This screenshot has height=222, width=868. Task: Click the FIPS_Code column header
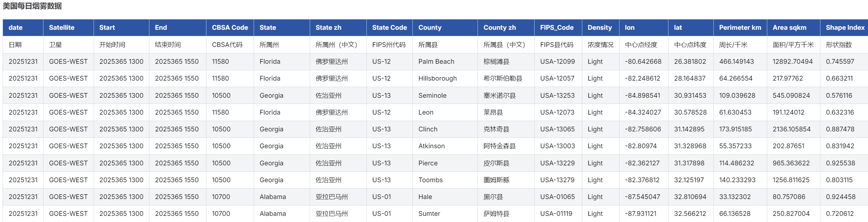(557, 28)
